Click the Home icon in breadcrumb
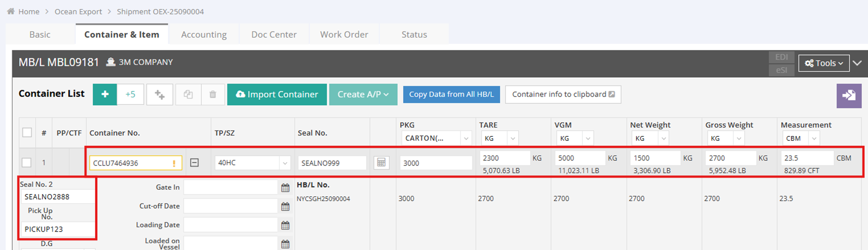 [x=11, y=11]
